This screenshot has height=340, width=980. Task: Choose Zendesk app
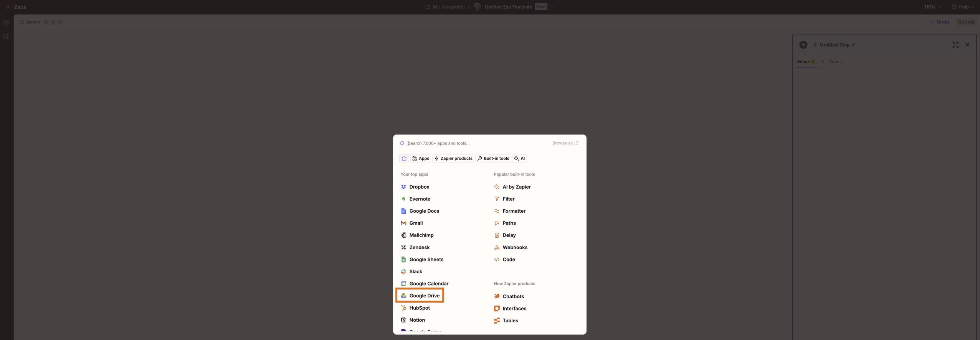click(x=415, y=247)
